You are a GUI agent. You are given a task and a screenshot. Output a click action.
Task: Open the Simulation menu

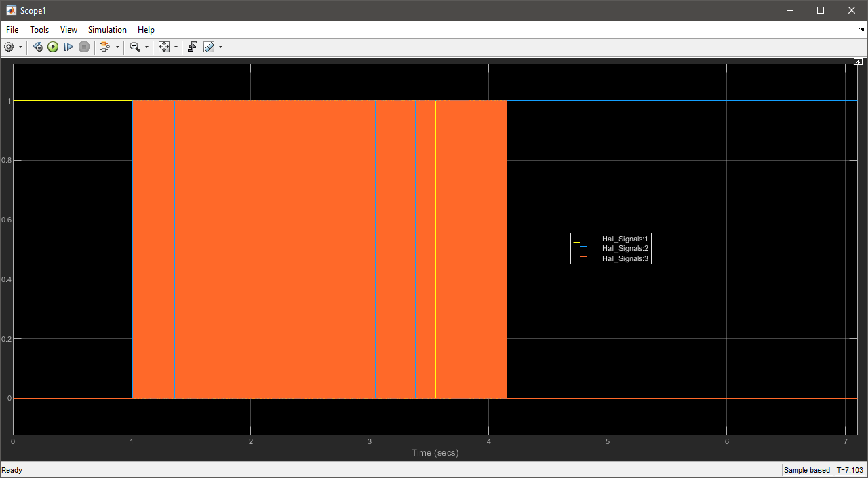[x=107, y=30]
